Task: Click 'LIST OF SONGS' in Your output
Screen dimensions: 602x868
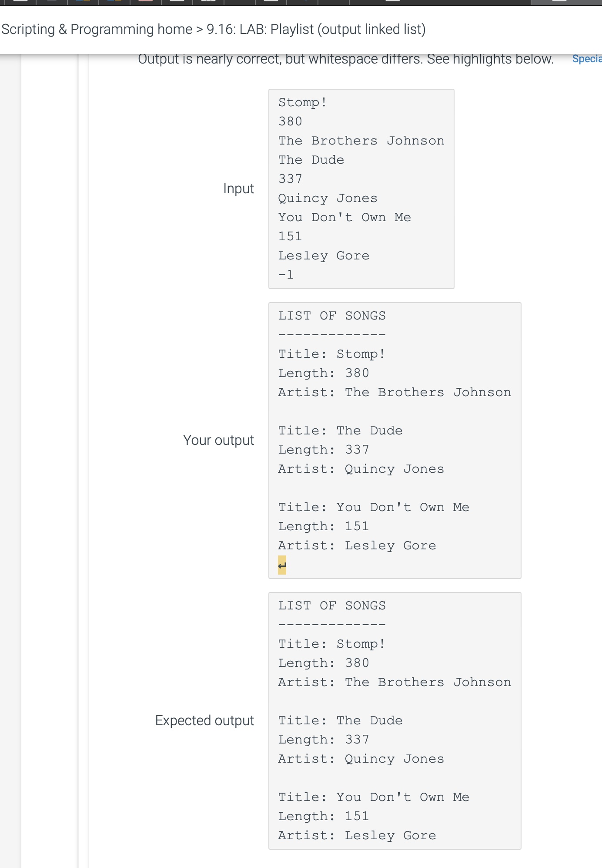Action: [332, 316]
